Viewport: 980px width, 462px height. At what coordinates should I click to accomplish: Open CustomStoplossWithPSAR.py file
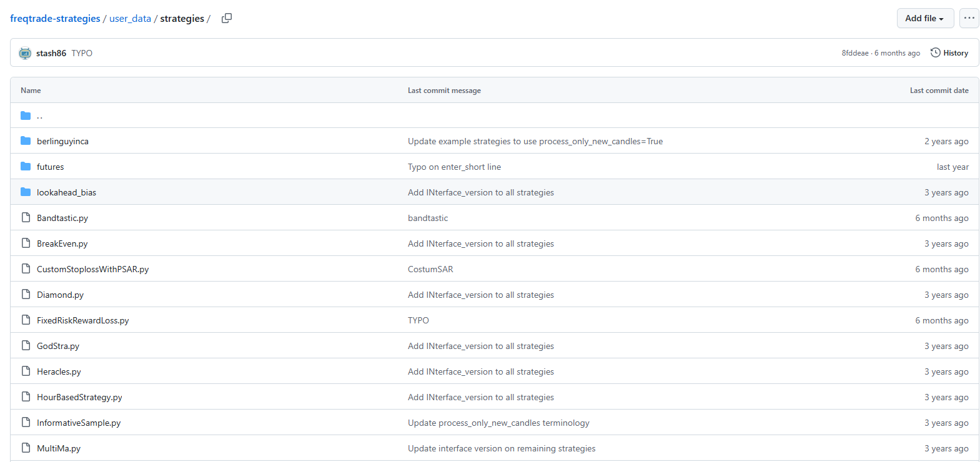(92, 269)
